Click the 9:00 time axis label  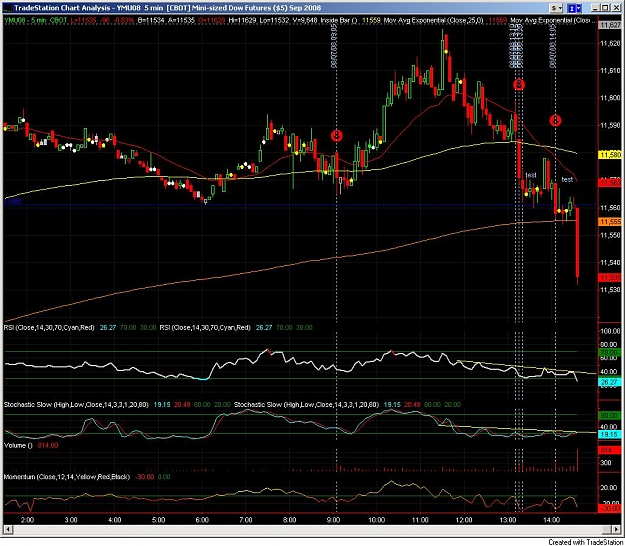click(x=333, y=520)
